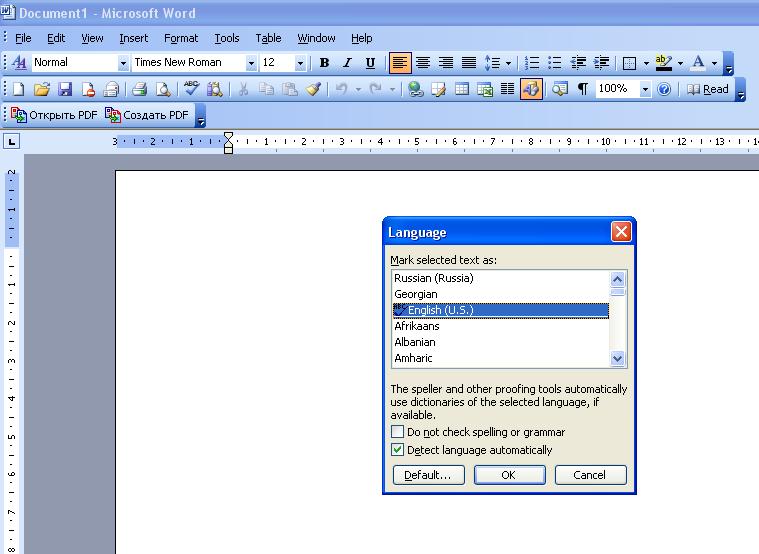This screenshot has width=759, height=554.
Task: Align text left
Action: tap(400, 63)
